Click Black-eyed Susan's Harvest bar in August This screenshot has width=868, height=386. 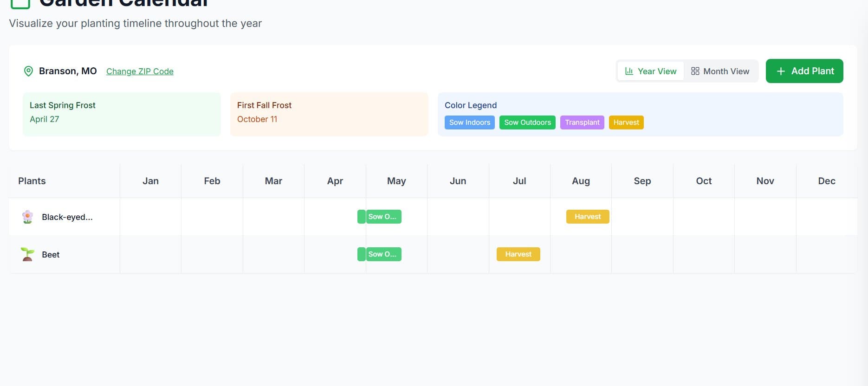(x=587, y=217)
